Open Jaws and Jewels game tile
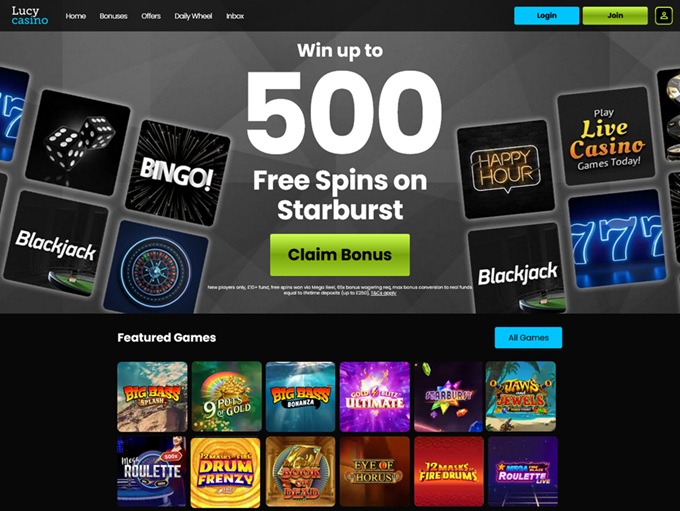The width and height of the screenshot is (680, 511). [521, 396]
